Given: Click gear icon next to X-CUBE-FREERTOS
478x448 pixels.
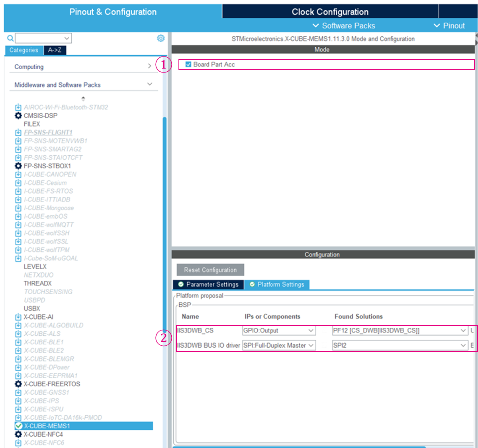Looking at the screenshot, I should point(18,384).
